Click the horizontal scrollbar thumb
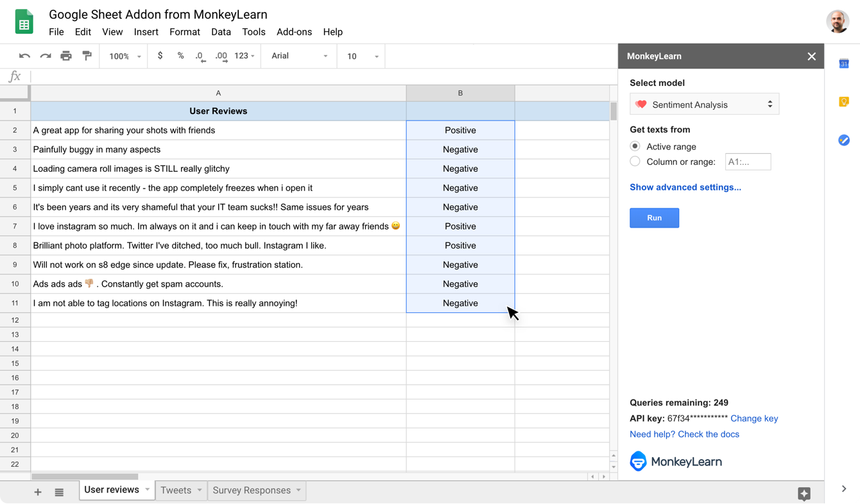The width and height of the screenshot is (860, 504). [x=85, y=476]
